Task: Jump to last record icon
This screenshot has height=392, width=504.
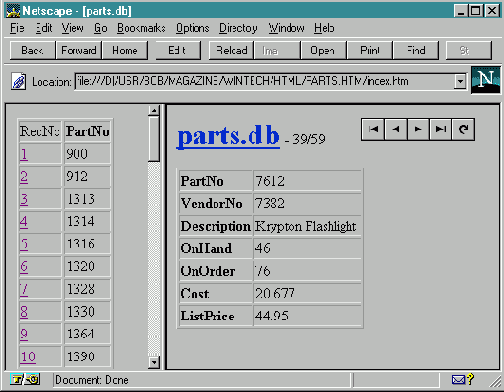Action: coord(440,129)
